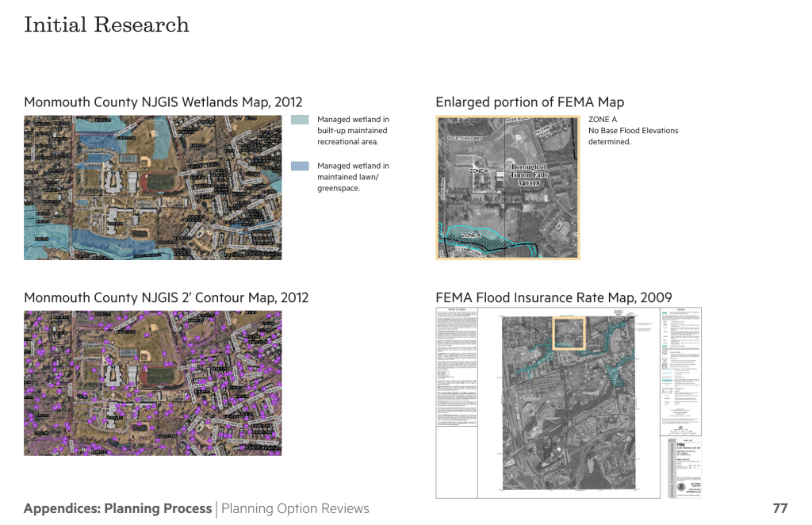Click 'Planning Option Reviews' footer text
The height and width of the screenshot is (525, 812).
point(295,508)
